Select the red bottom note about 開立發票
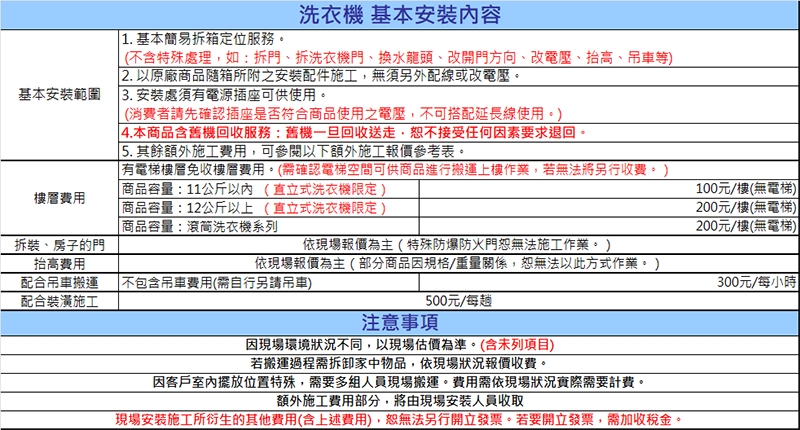 (x=400, y=419)
